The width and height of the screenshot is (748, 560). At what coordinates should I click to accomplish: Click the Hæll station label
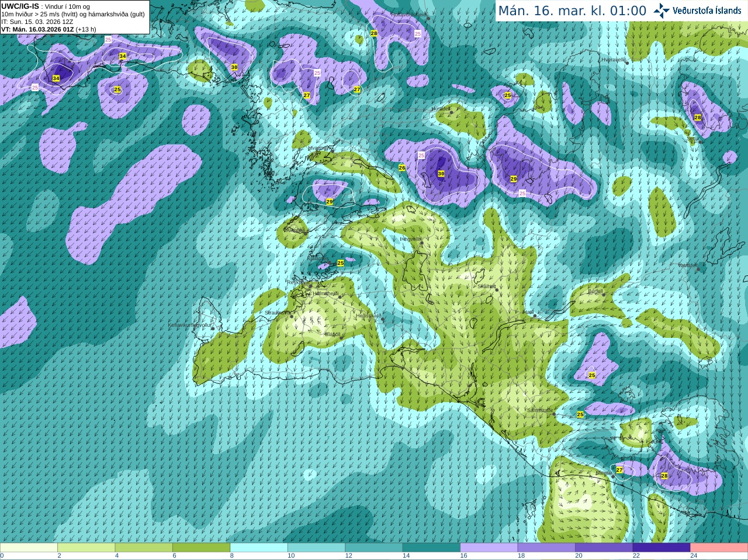point(528,312)
